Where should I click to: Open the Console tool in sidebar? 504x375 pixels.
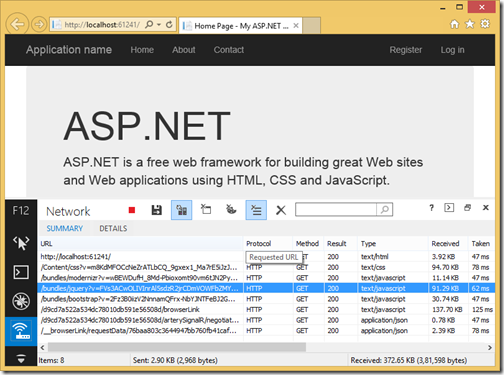tap(21, 272)
